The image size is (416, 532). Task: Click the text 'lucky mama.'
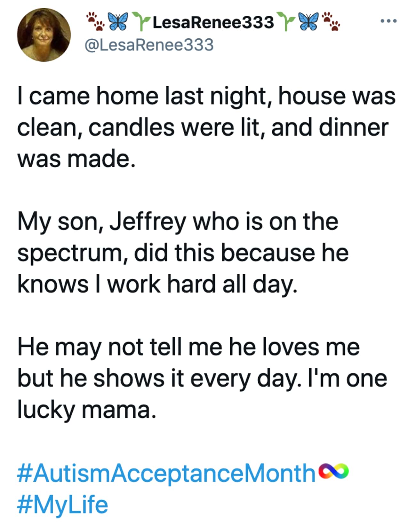[x=87, y=410]
